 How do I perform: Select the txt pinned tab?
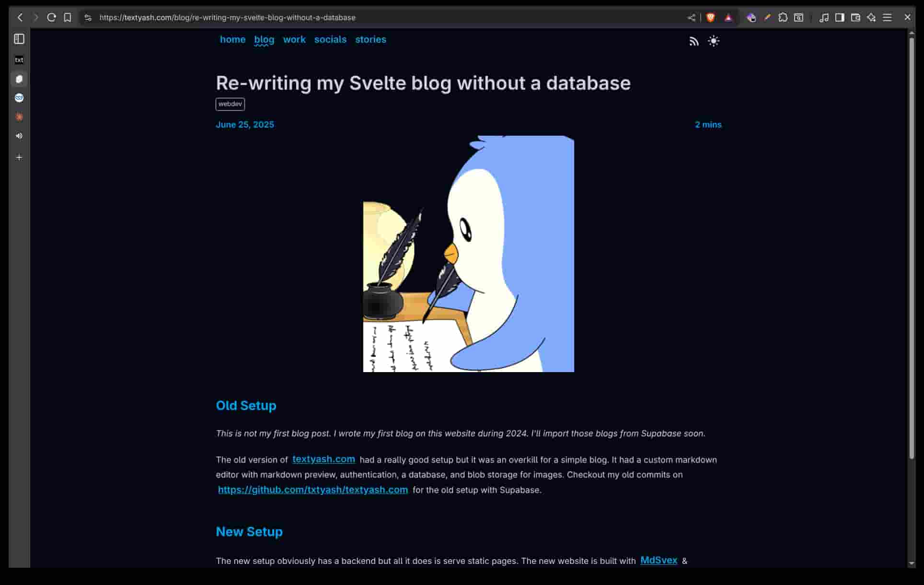pyautogui.click(x=19, y=59)
